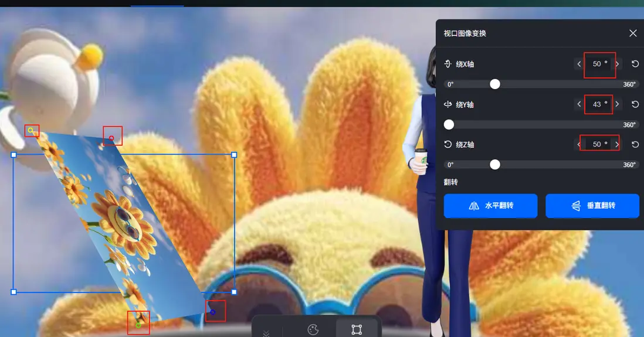Click the 绕X轴 rotation icon
The image size is (644, 337).
448,64
